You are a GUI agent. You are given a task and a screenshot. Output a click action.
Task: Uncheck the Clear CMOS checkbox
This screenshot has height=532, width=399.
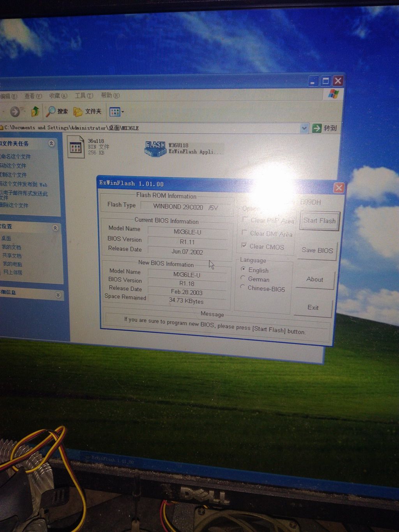tap(244, 246)
